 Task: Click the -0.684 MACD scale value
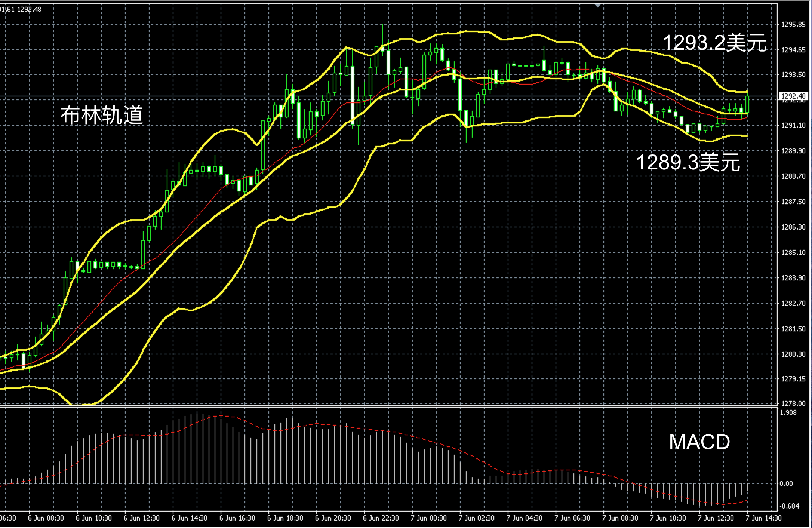pyautogui.click(x=790, y=506)
